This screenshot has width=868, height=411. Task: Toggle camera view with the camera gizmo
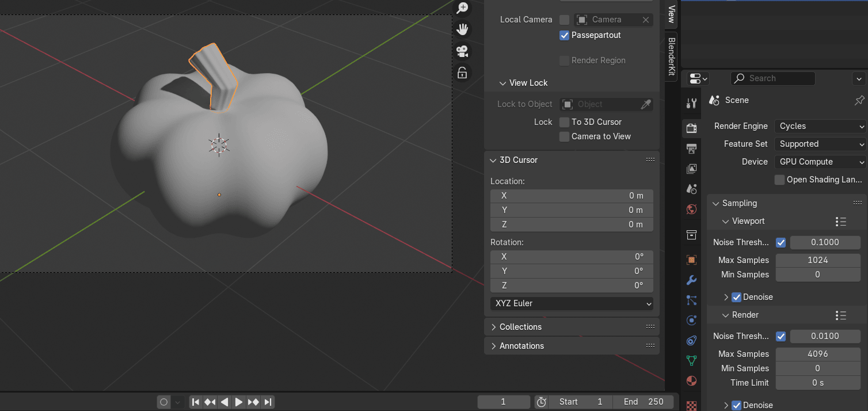462,51
